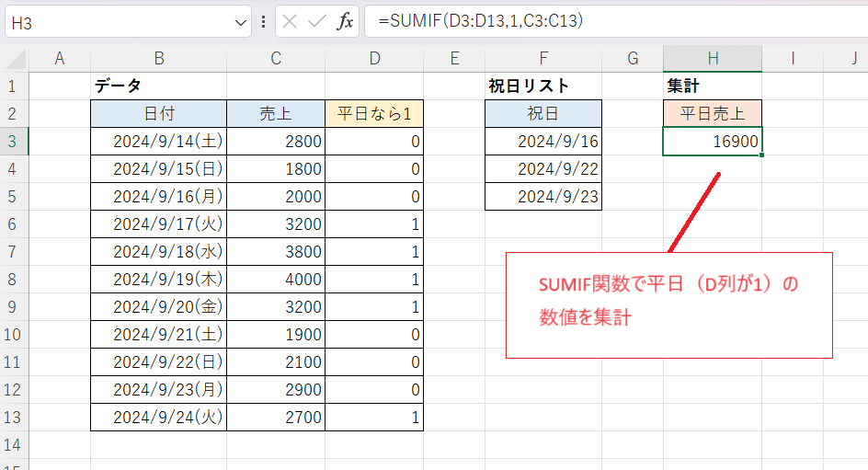
Task: Select column C header
Action: click(x=276, y=58)
